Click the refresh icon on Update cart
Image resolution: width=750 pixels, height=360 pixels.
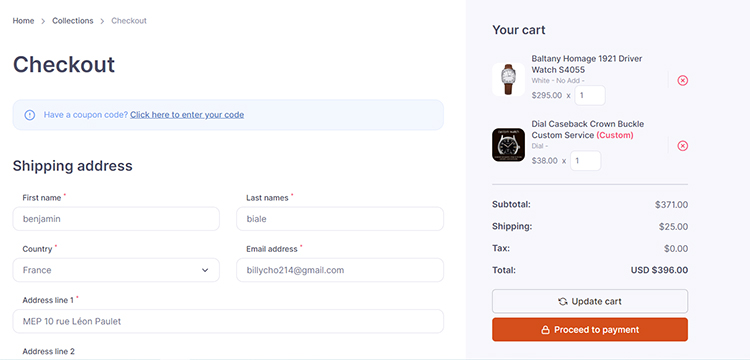(563, 301)
